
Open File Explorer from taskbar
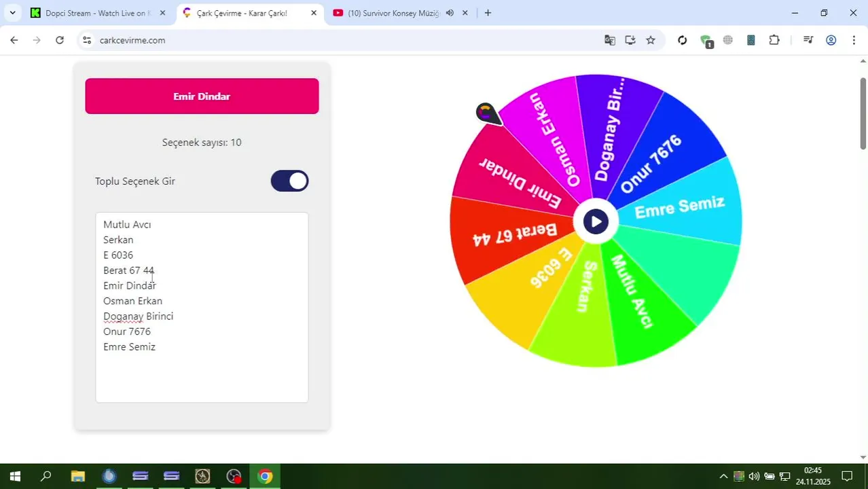(77, 476)
